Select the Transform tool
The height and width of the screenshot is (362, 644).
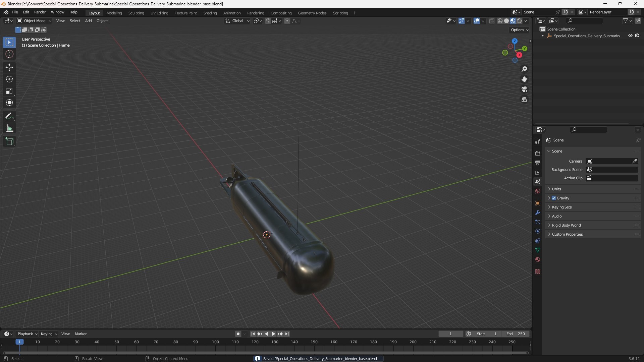[x=9, y=103]
